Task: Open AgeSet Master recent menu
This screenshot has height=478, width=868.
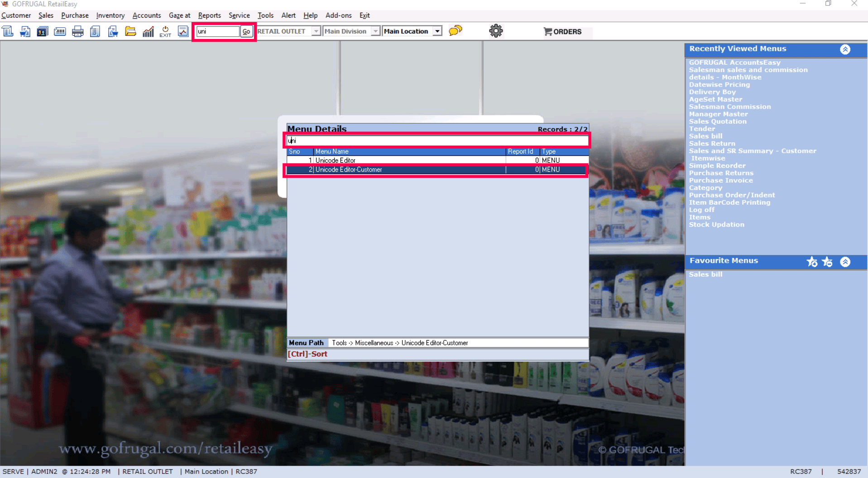Action: click(x=715, y=99)
